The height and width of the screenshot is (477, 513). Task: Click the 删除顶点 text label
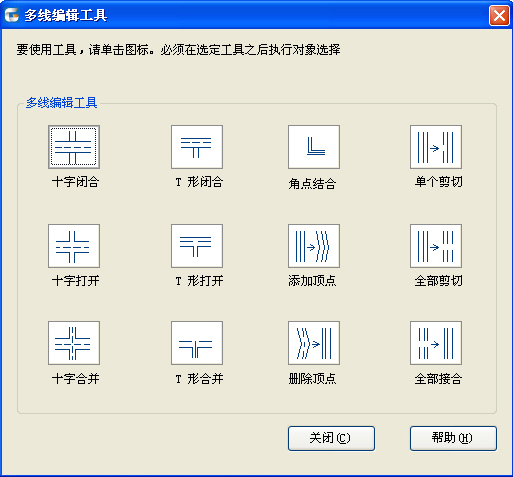312,379
